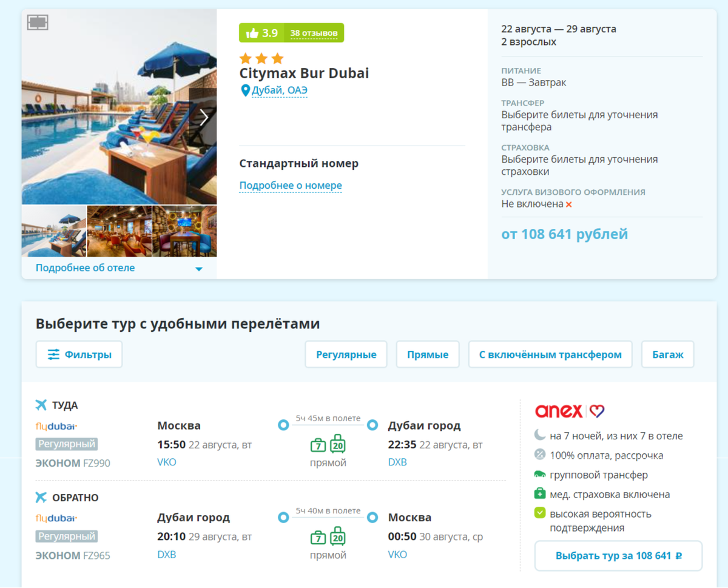Click the hotel name Citymax Bur Dubai
Screen dimensions: 728x588
click(304, 73)
